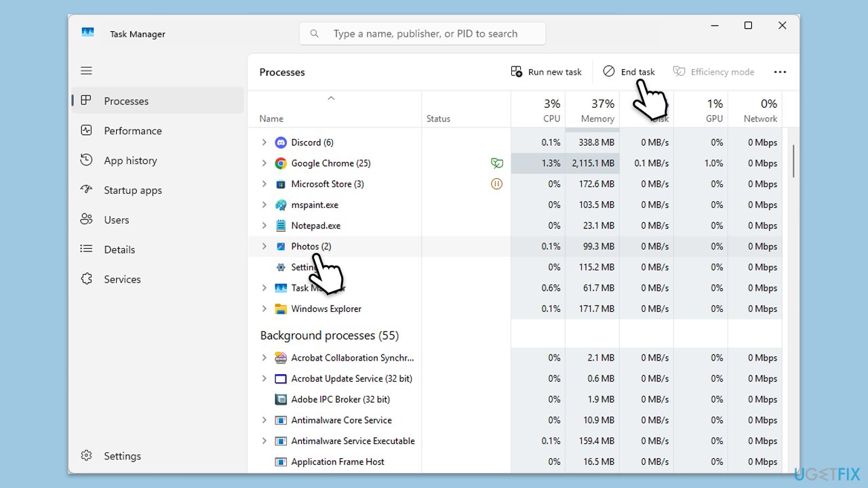Click the Photos process icon
The image size is (868, 488).
pos(281,247)
